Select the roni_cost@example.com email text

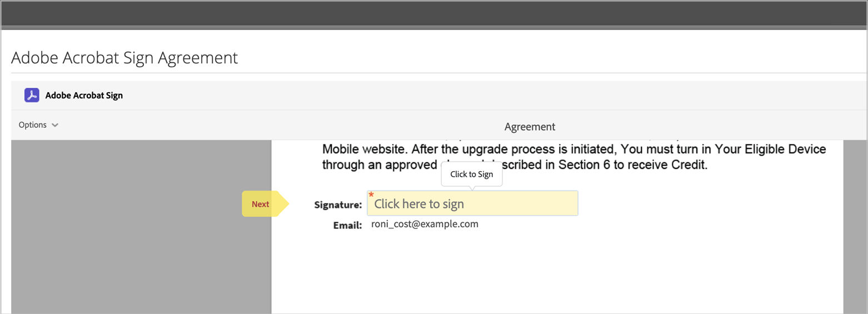tap(425, 225)
